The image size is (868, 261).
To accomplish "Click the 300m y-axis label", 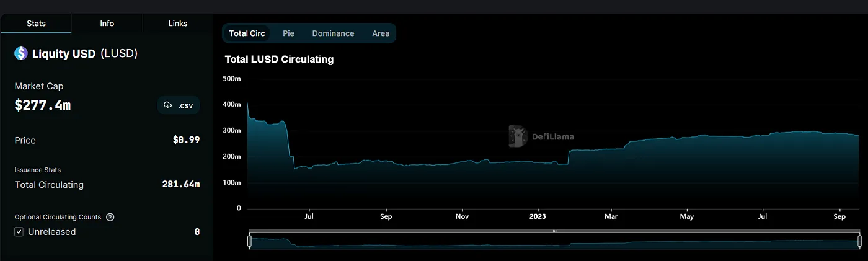I will (x=231, y=131).
